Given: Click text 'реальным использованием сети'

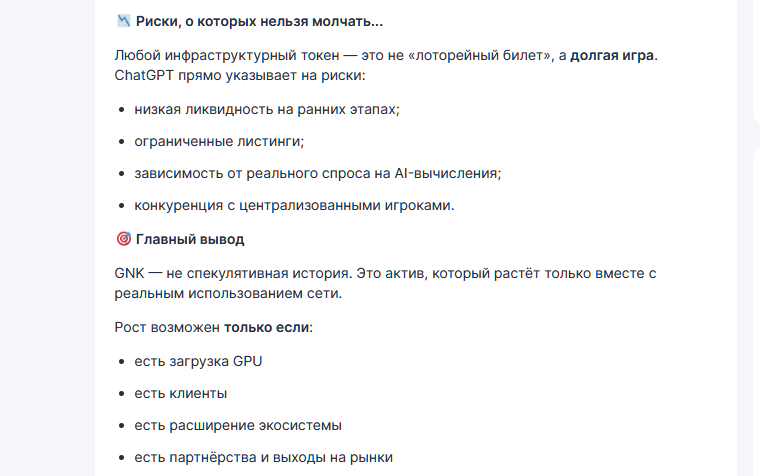Looking at the screenshot, I should coord(226,293).
